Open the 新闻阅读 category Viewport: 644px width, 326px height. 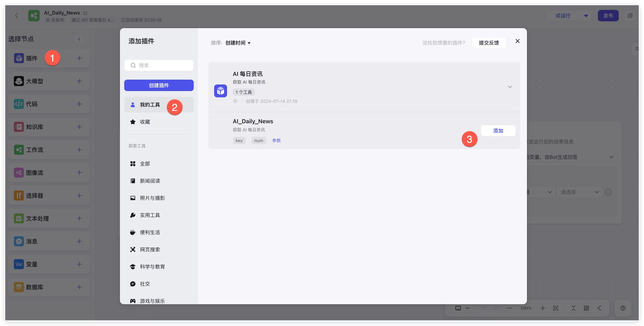(x=150, y=181)
